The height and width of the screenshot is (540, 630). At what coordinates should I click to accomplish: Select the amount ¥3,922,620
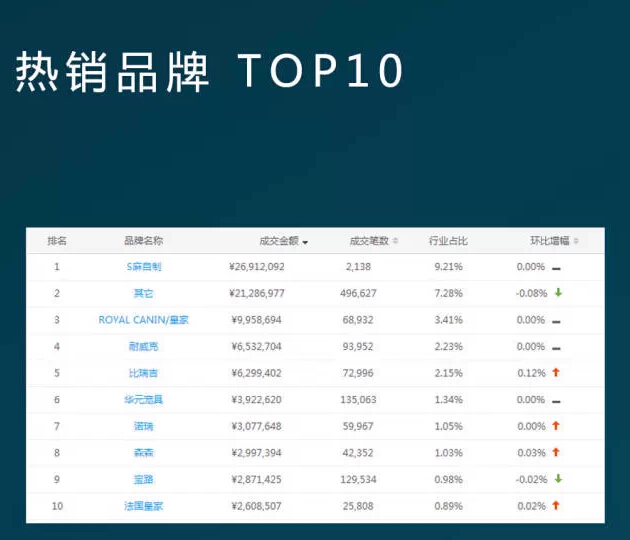[x=257, y=400]
